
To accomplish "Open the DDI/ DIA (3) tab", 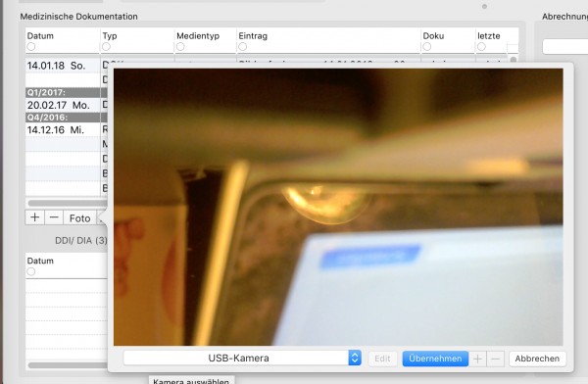I will 80,240.
